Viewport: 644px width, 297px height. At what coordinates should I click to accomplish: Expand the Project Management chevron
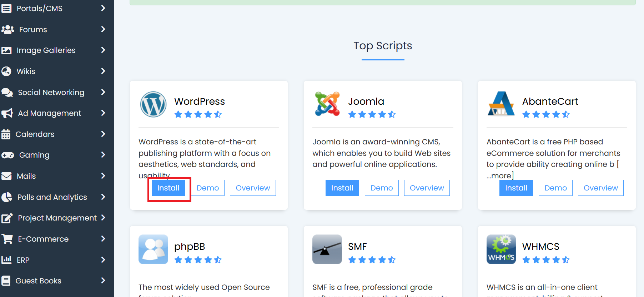(103, 217)
